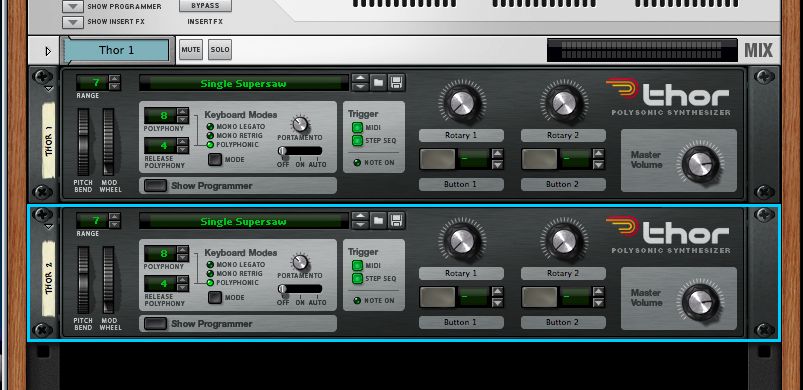Viewport: 803px width, 390px height.
Task: Click the Bypass button
Action: [x=205, y=6]
